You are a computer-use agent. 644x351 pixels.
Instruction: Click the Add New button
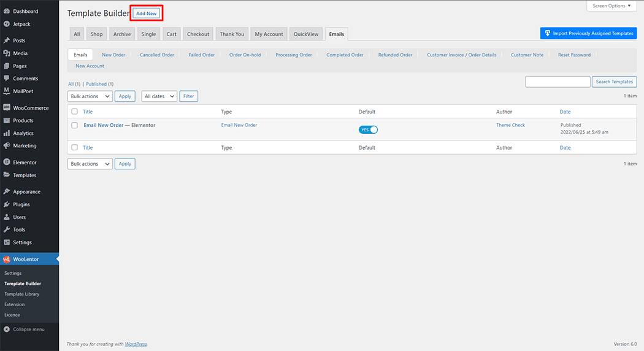click(147, 13)
